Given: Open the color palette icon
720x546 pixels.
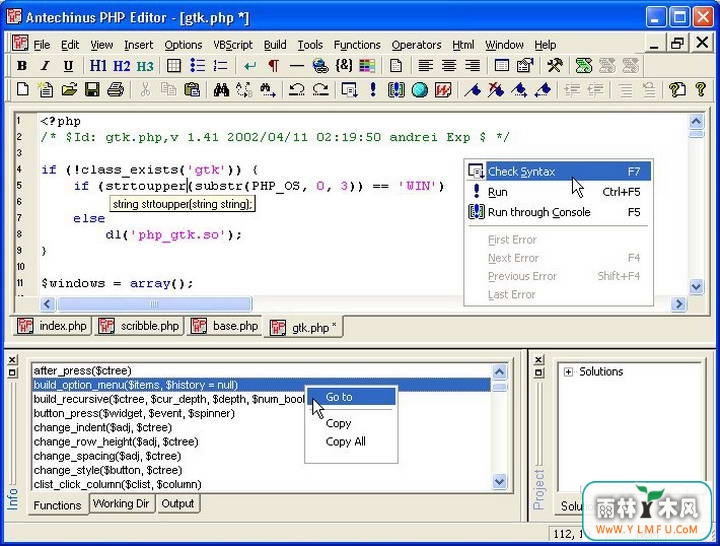Looking at the screenshot, I should coord(367,66).
